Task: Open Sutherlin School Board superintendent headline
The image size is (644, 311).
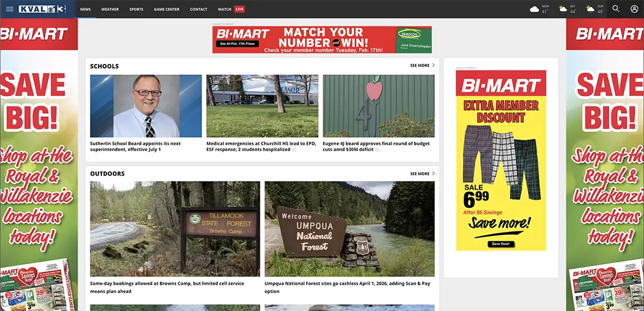Action: 135,146
